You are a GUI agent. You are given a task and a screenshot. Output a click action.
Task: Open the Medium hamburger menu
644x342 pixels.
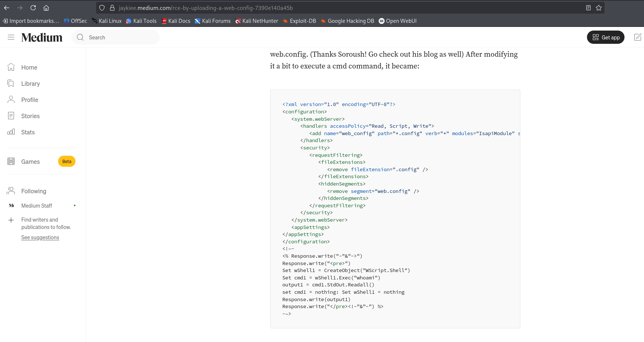coord(11,37)
